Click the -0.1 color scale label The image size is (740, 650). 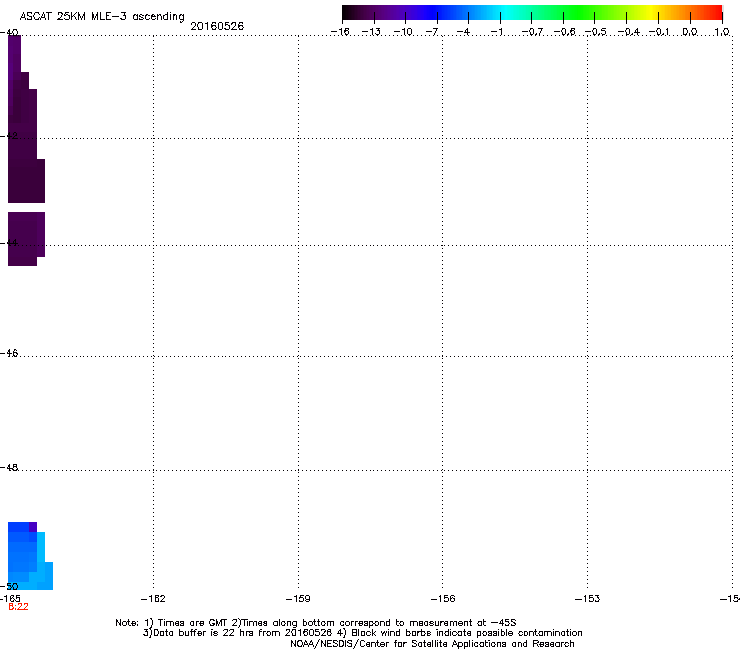coord(659,32)
